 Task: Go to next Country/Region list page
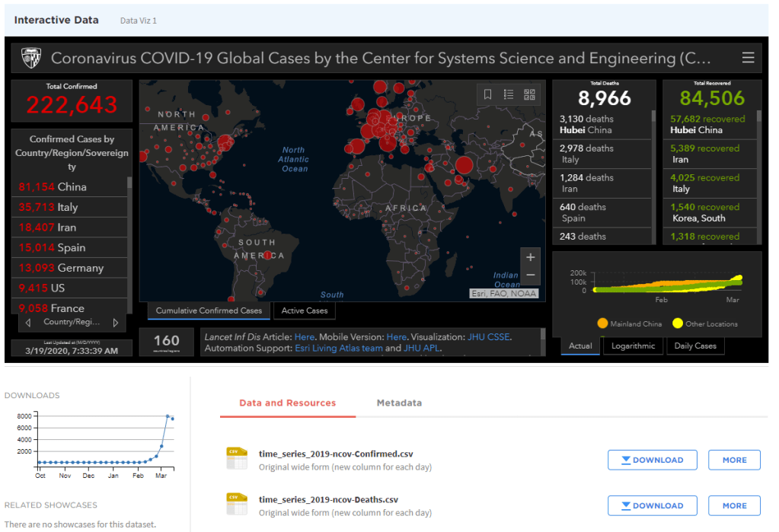tap(116, 323)
